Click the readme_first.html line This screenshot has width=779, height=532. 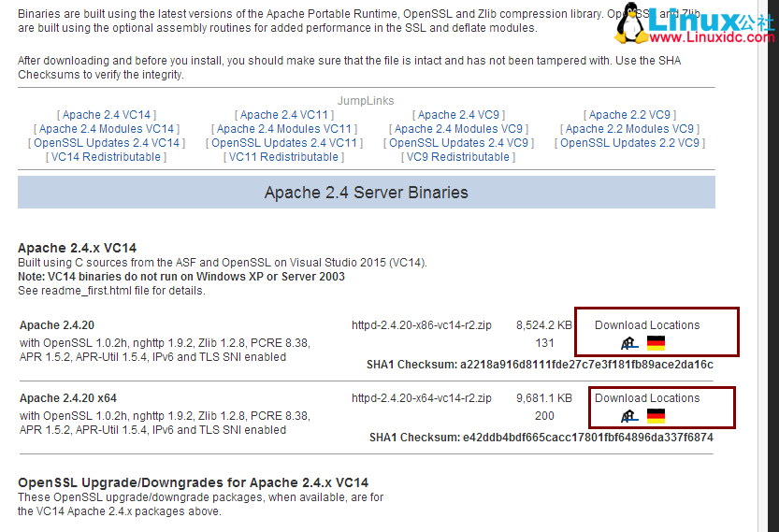coord(112,291)
